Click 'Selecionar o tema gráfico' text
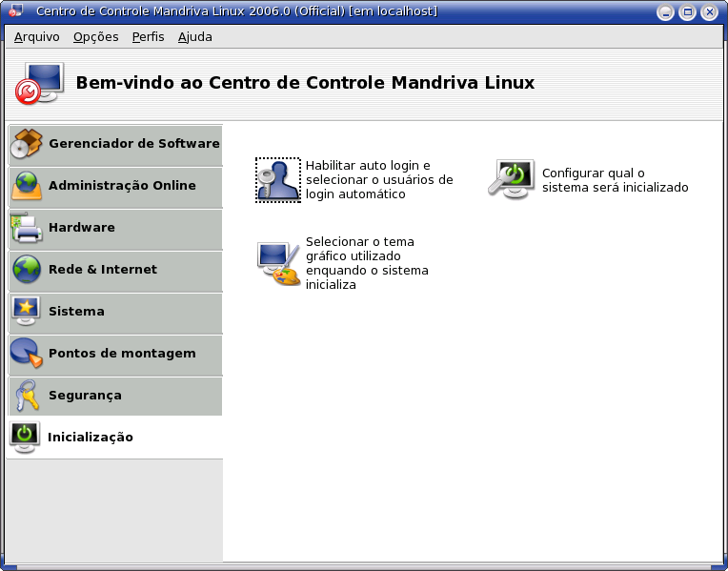Screen dimensions: 728x571 (367, 263)
